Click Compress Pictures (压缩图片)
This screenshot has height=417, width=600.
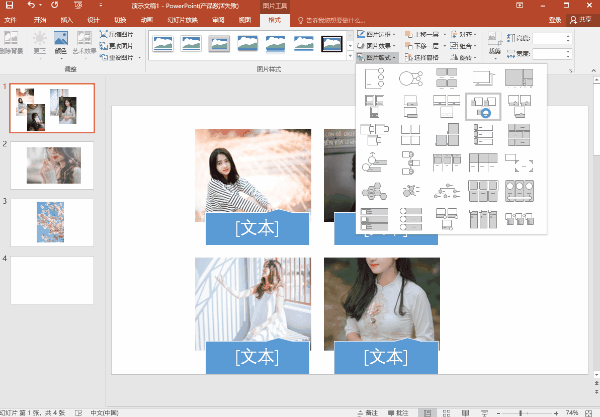(116, 34)
